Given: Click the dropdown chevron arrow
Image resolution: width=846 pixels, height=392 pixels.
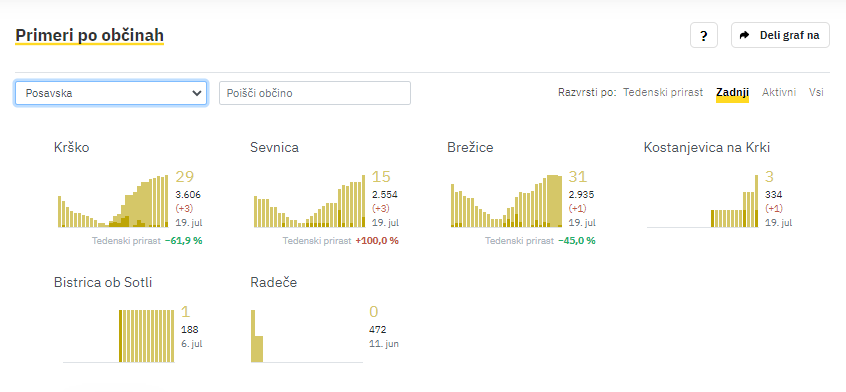Looking at the screenshot, I should [196, 93].
